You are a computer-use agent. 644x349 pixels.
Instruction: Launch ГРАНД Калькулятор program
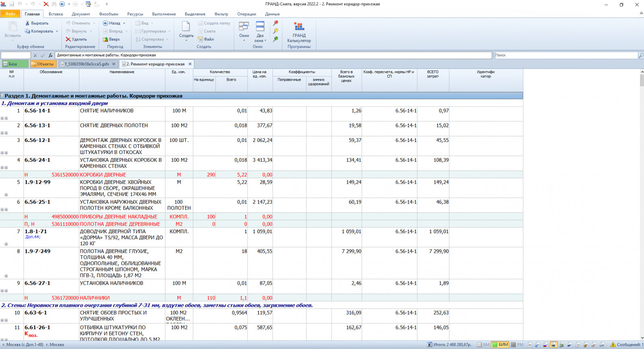pyautogui.click(x=299, y=32)
